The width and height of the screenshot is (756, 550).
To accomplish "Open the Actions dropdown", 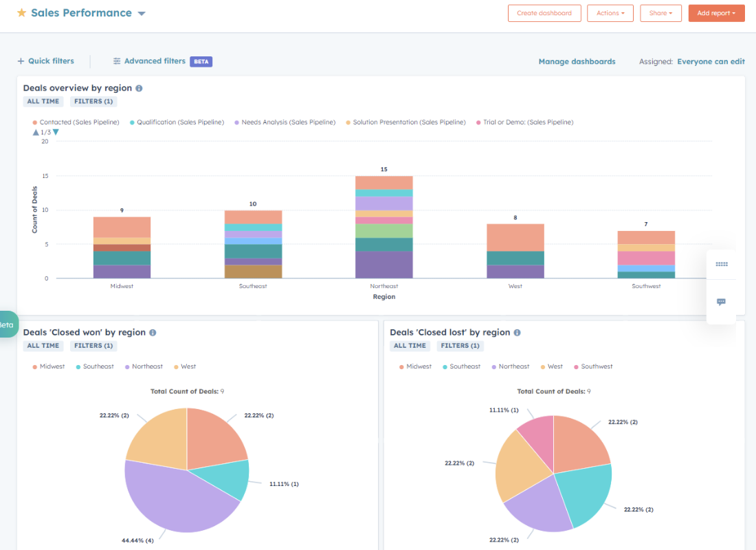I will pos(610,12).
